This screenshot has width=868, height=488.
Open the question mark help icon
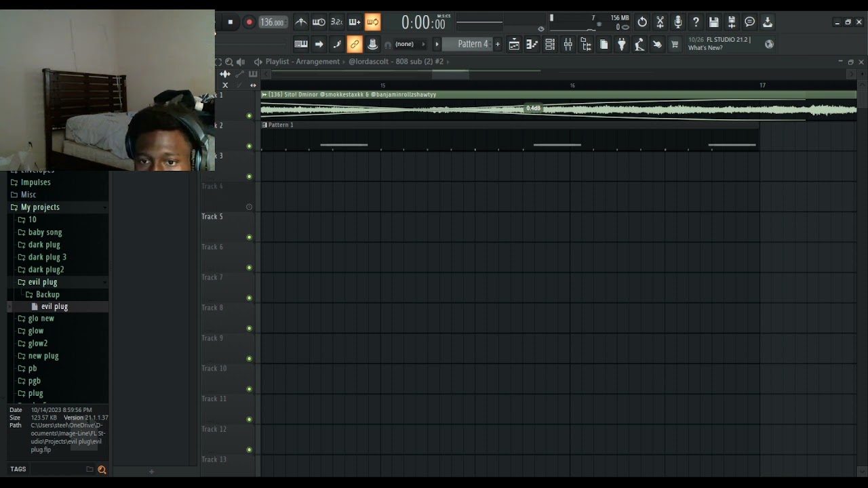(696, 22)
